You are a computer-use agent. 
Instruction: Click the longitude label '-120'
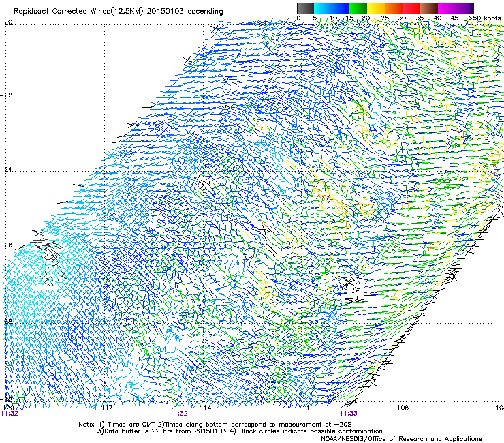click(x=7, y=408)
